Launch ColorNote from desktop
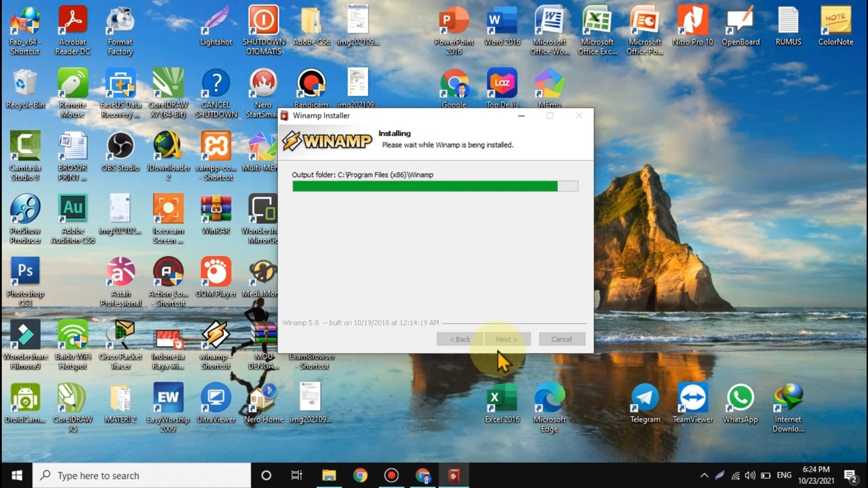 point(835,27)
